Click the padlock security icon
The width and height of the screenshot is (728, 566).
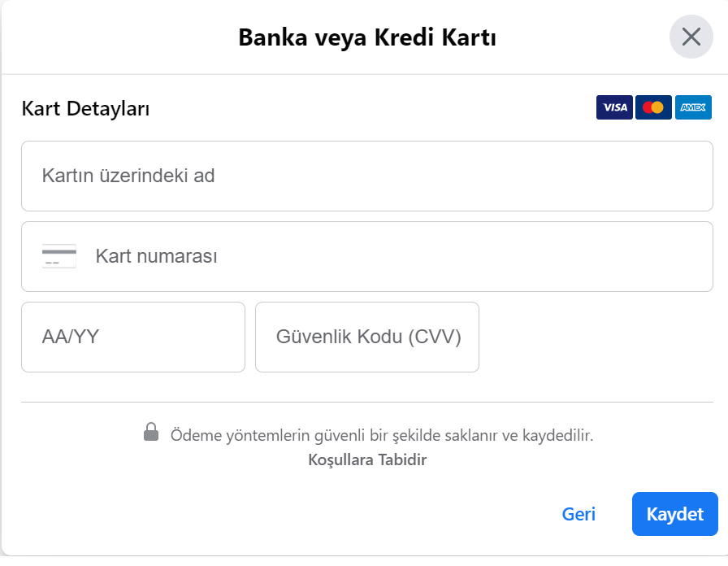[x=151, y=432]
